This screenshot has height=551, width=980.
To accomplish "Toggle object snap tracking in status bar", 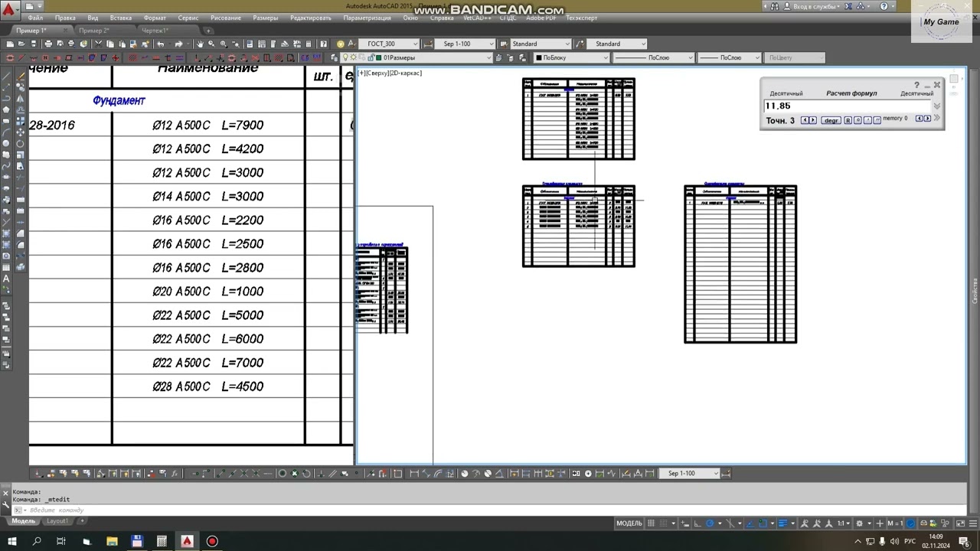I will pos(750,523).
